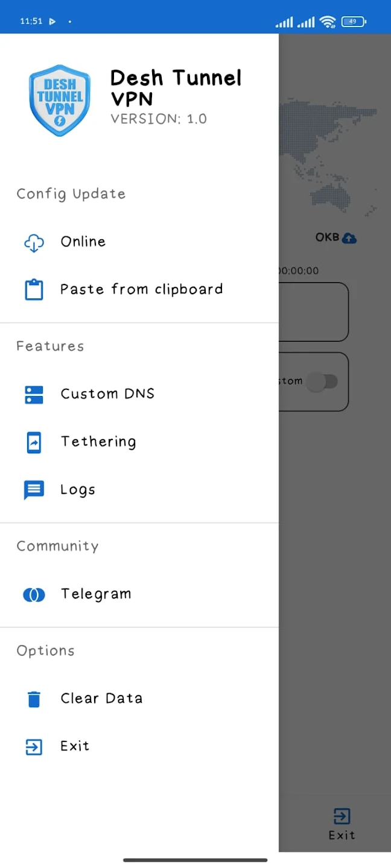Click Clear Data under Options
This screenshot has width=391, height=868.
point(101,699)
